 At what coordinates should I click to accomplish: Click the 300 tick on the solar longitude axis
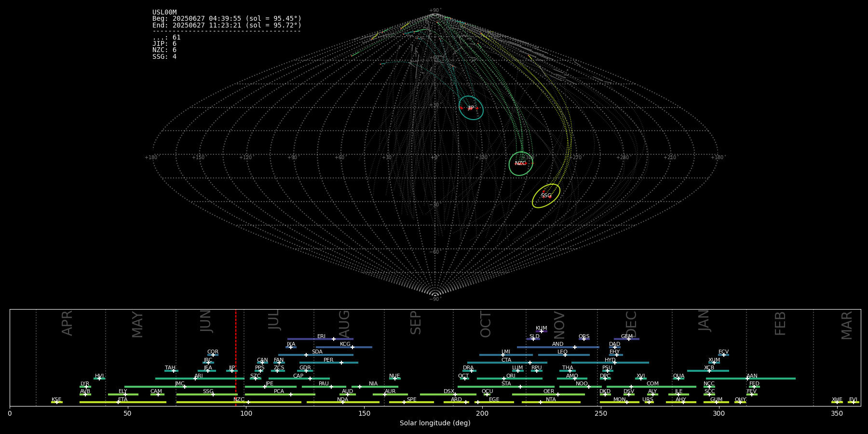pyautogui.click(x=719, y=414)
